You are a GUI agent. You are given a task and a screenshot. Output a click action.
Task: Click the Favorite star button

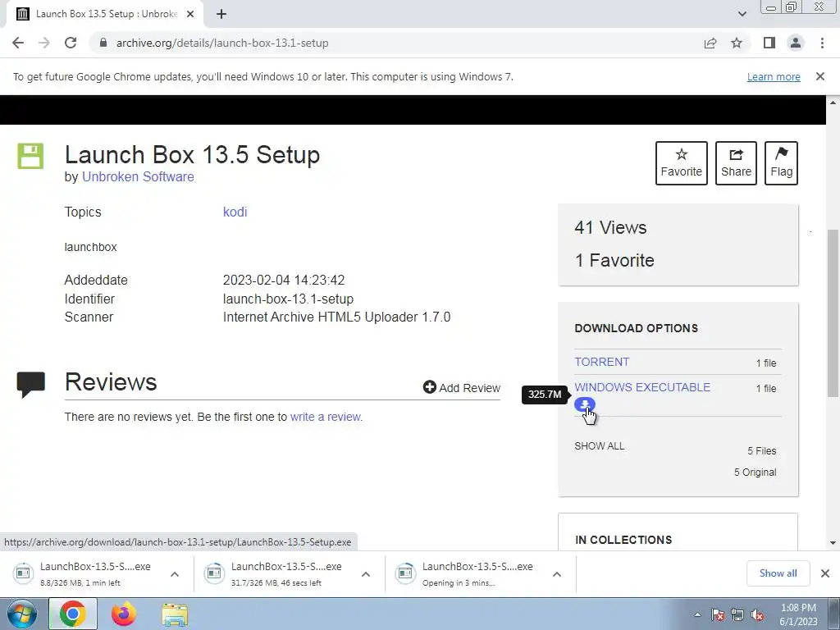tap(682, 163)
